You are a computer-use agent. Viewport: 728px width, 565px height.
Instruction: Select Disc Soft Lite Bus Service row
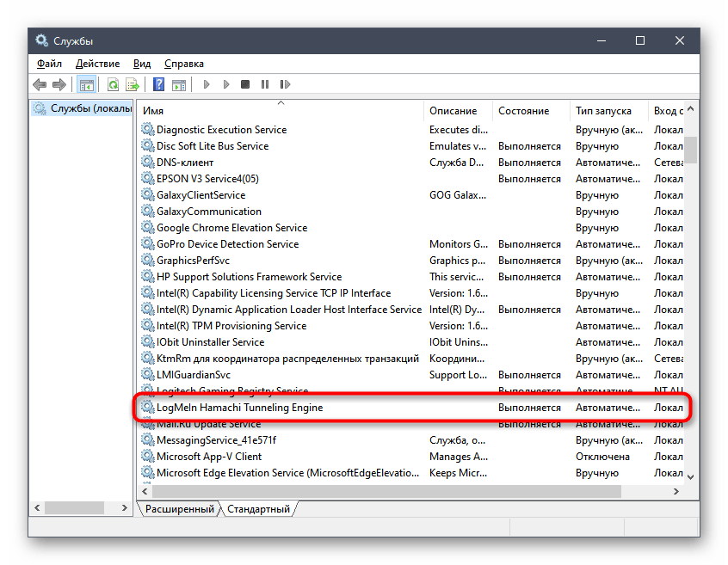pyautogui.click(x=411, y=145)
